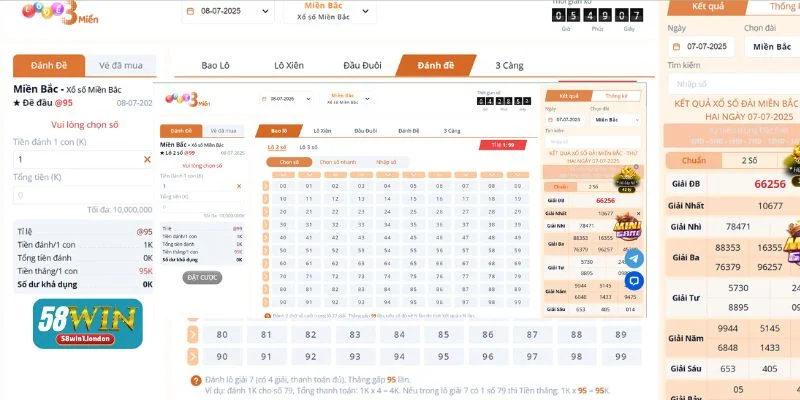Select the Chuẩn view tab in main right panel

pyautogui.click(x=694, y=160)
